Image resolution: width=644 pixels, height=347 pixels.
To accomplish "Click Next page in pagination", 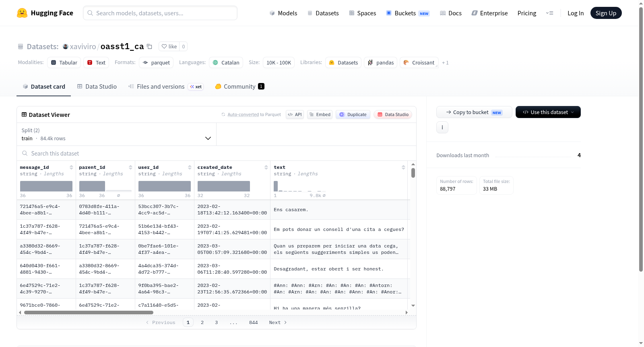I will tap(278, 322).
